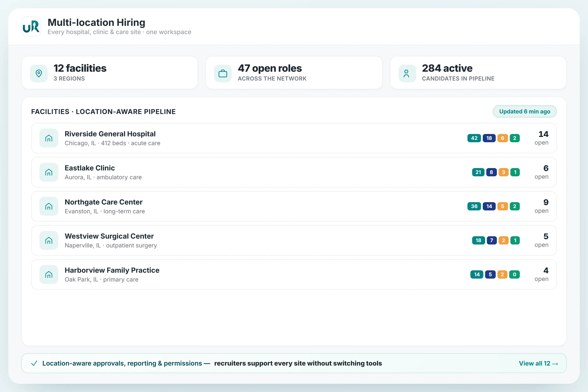Click the person icon by 284 active

pyautogui.click(x=407, y=73)
